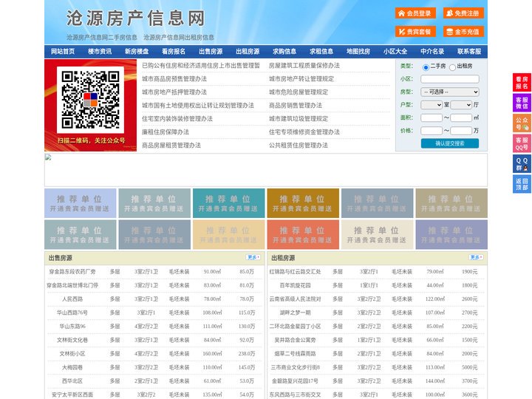The height and width of the screenshot is (399, 532).
Task: Open the 穿金路东段农药厂旁 sale listing
Action: coord(72,272)
